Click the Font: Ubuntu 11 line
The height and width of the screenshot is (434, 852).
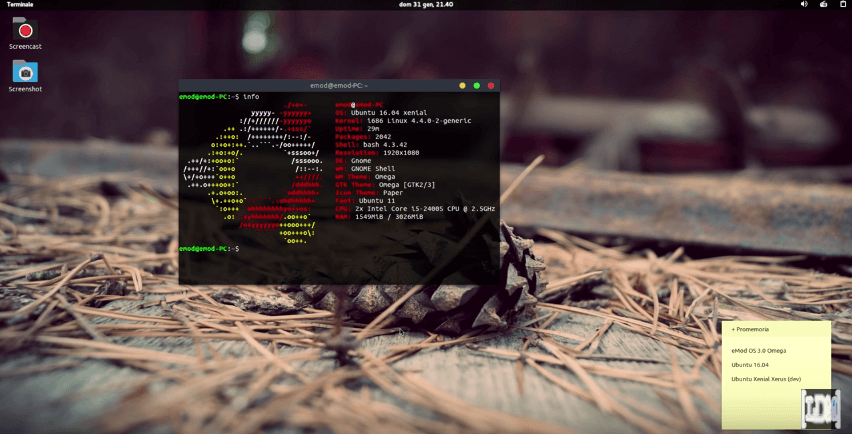click(x=365, y=201)
